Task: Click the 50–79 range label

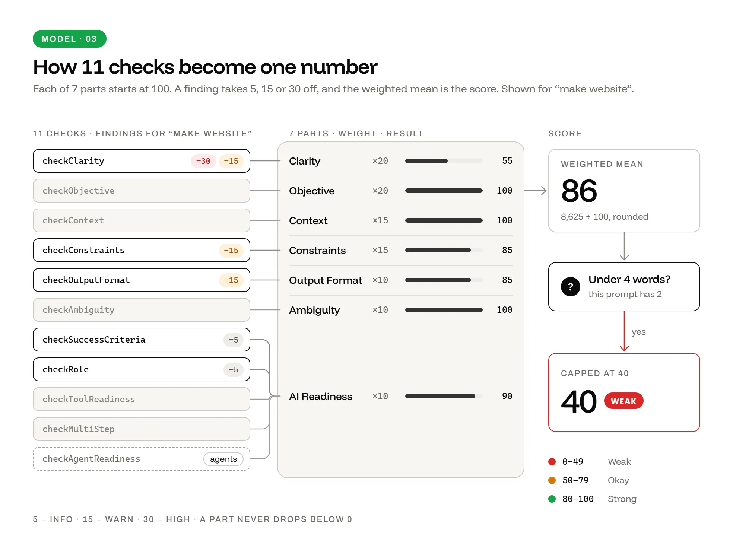Action: pos(575,480)
